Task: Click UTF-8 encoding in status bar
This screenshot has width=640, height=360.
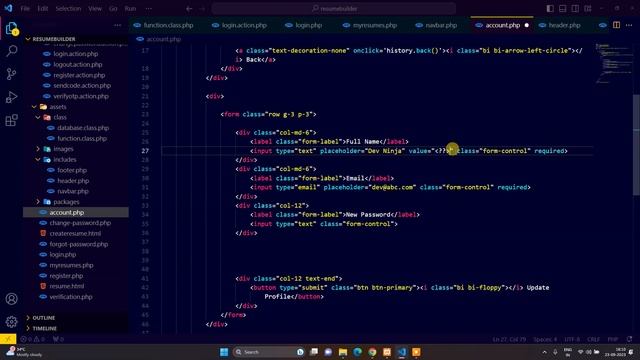Action: (x=572, y=339)
